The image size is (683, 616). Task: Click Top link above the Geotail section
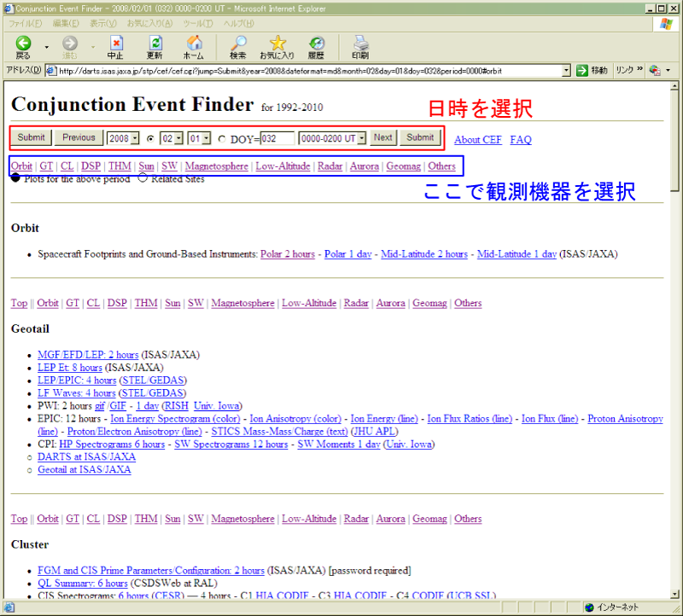[19, 303]
